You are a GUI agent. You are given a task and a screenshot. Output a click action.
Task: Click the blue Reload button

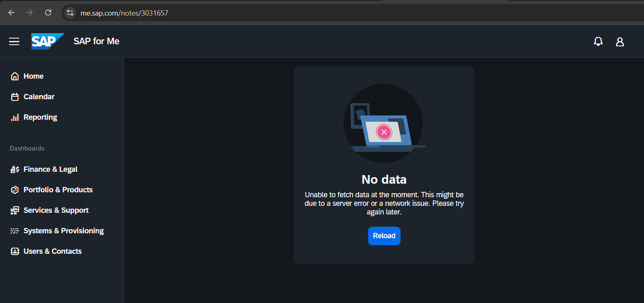[x=384, y=236]
